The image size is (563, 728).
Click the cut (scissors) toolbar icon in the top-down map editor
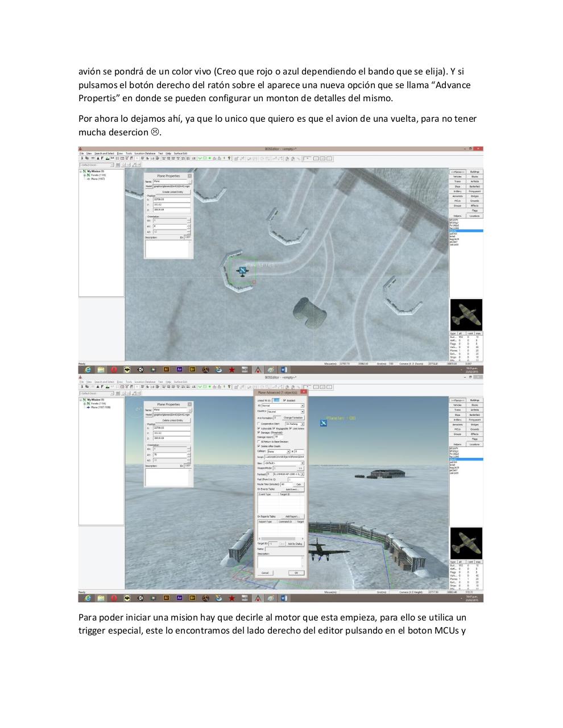[81, 158]
